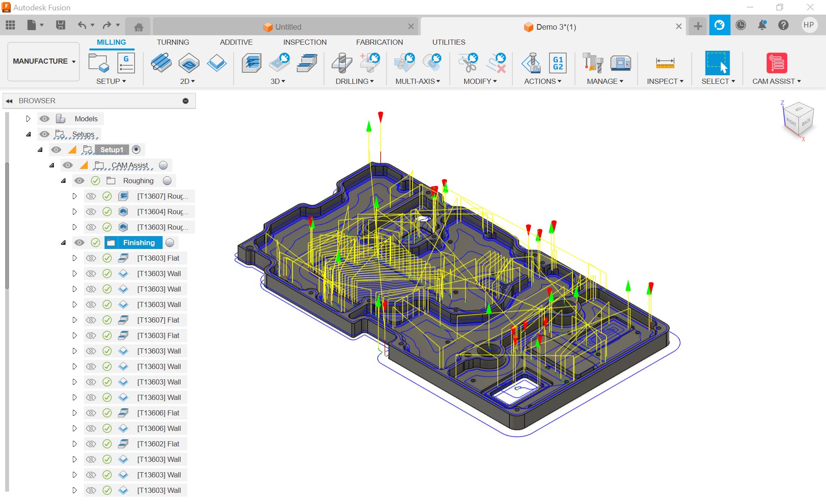Switch to the UTILITIES tab
Screen dimensions: 826x504
coord(449,42)
